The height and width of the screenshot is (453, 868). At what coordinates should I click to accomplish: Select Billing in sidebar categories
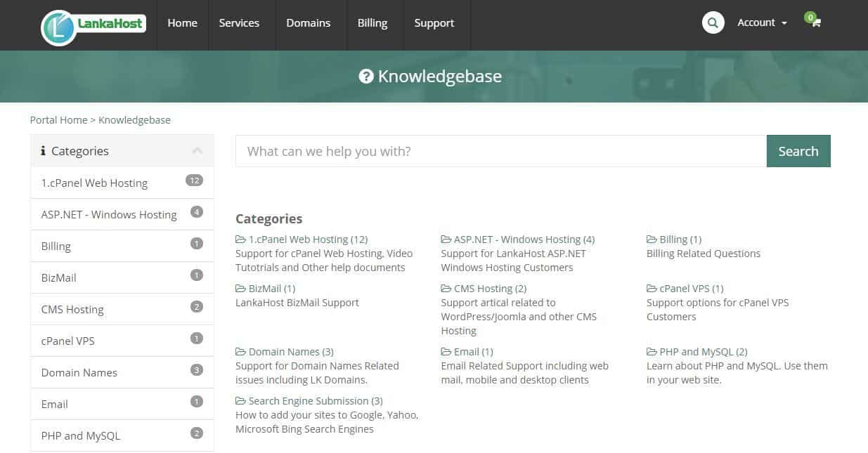click(122, 246)
